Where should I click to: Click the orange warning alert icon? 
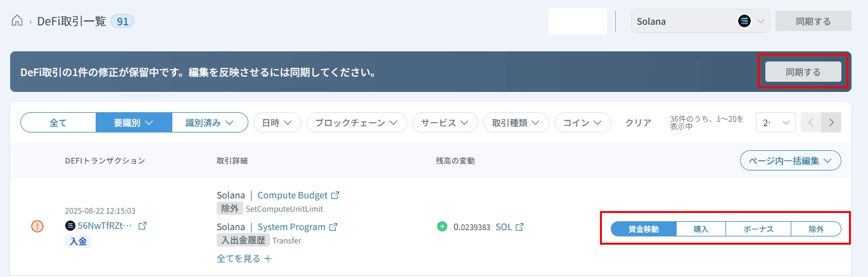click(37, 226)
